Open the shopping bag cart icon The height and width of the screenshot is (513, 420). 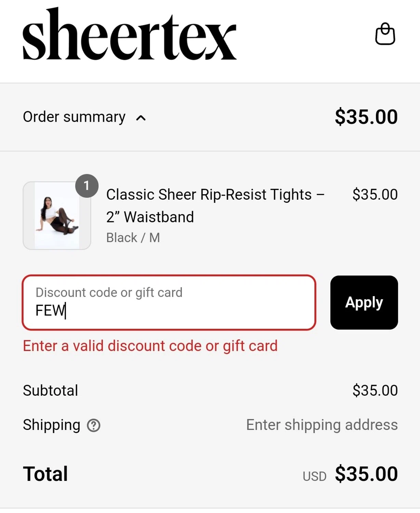coord(385,34)
